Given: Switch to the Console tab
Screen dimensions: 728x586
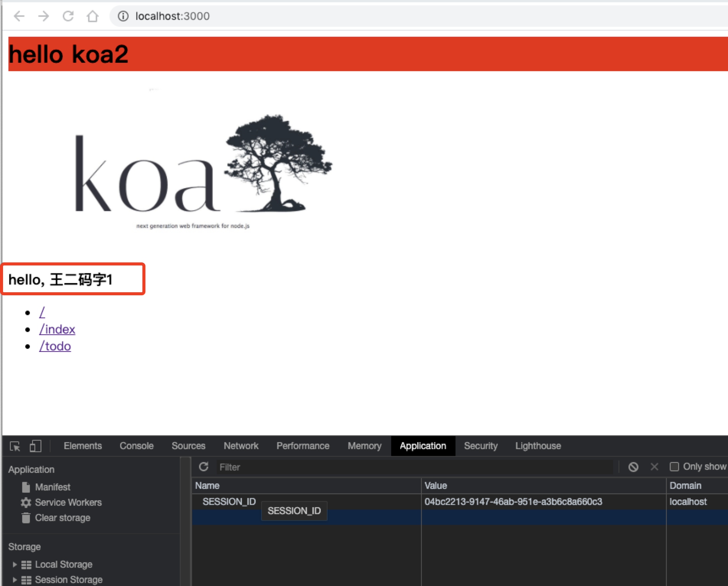Looking at the screenshot, I should pyautogui.click(x=137, y=446).
